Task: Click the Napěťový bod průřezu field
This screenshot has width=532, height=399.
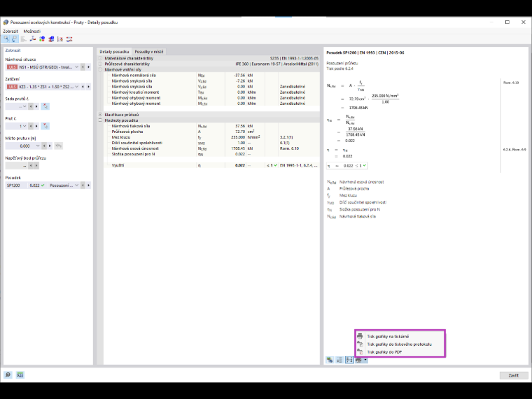Action: coord(16,166)
